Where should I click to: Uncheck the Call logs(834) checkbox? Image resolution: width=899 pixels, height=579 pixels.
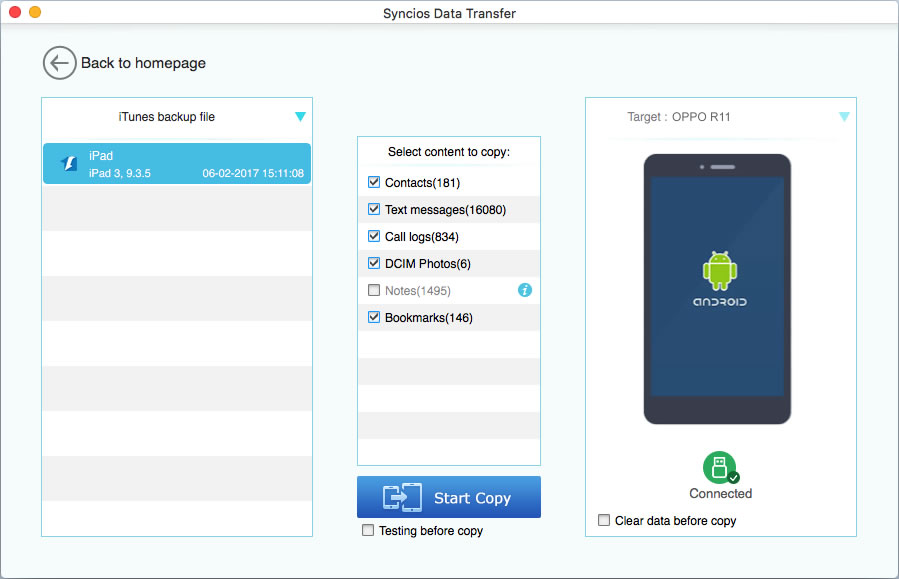(374, 236)
